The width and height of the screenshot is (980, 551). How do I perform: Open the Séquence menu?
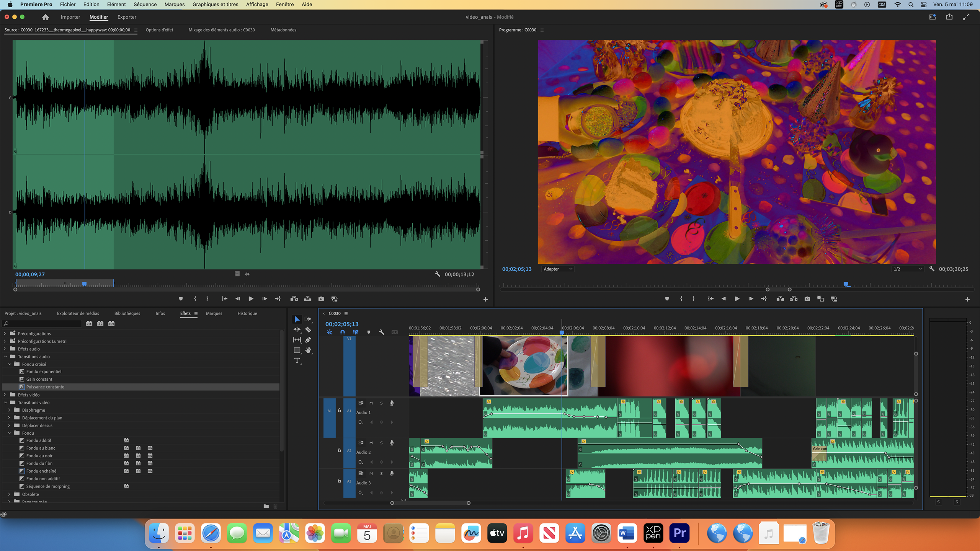pos(145,4)
